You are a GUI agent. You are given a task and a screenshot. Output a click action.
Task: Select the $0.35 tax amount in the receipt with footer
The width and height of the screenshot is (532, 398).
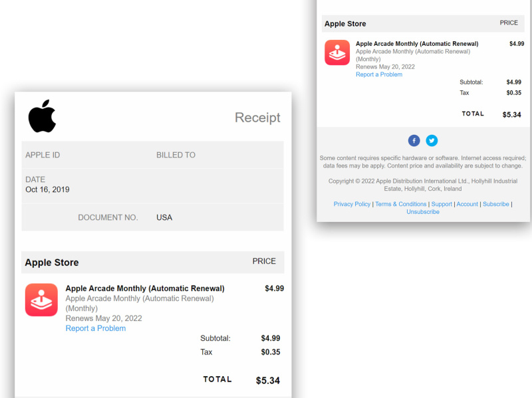pos(513,93)
